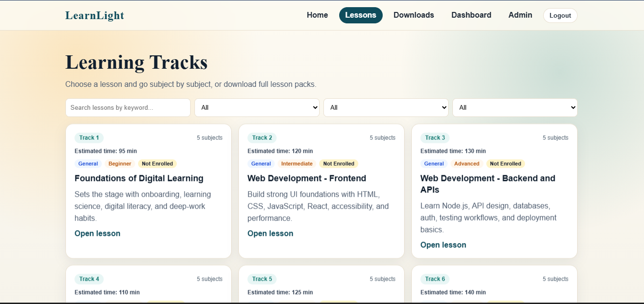644x304 pixels.
Task: Navigate to the Dashboard
Action: [471, 15]
